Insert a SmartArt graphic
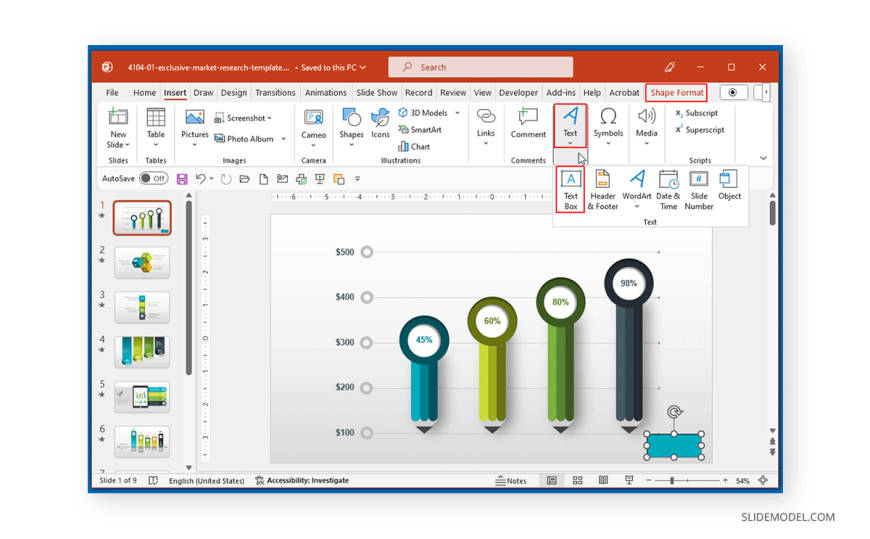Image resolution: width=870 pixels, height=539 pixels. pyautogui.click(x=420, y=130)
